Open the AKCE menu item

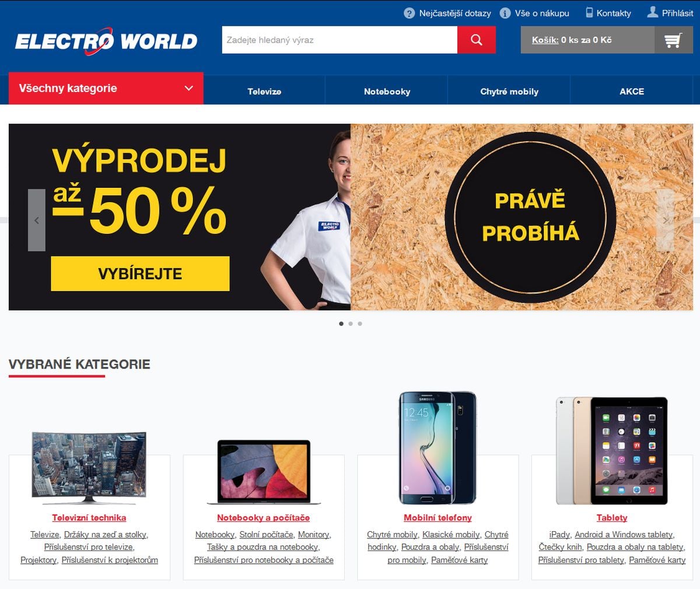coord(632,92)
